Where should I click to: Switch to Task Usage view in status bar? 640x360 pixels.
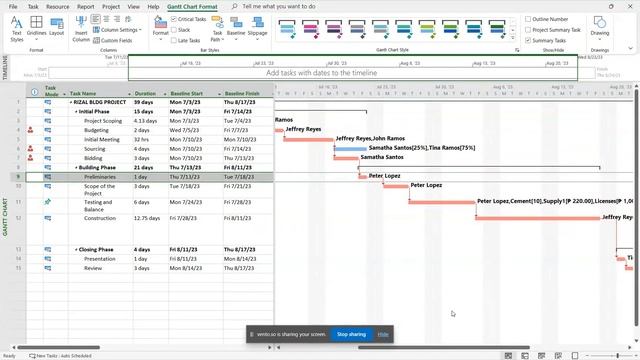(x=525, y=356)
